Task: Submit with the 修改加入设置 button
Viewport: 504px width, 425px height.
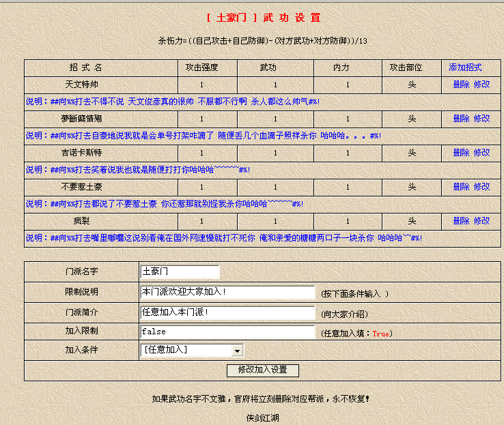Action: [x=263, y=370]
